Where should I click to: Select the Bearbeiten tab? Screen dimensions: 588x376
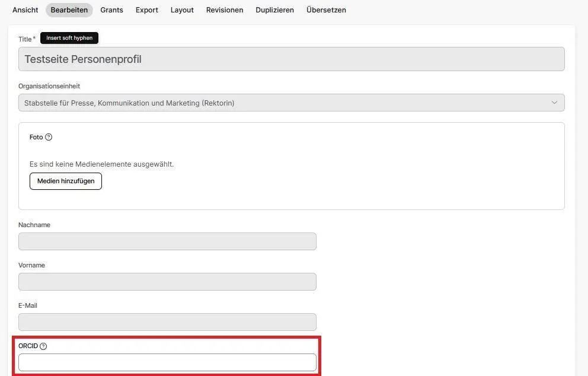click(69, 10)
